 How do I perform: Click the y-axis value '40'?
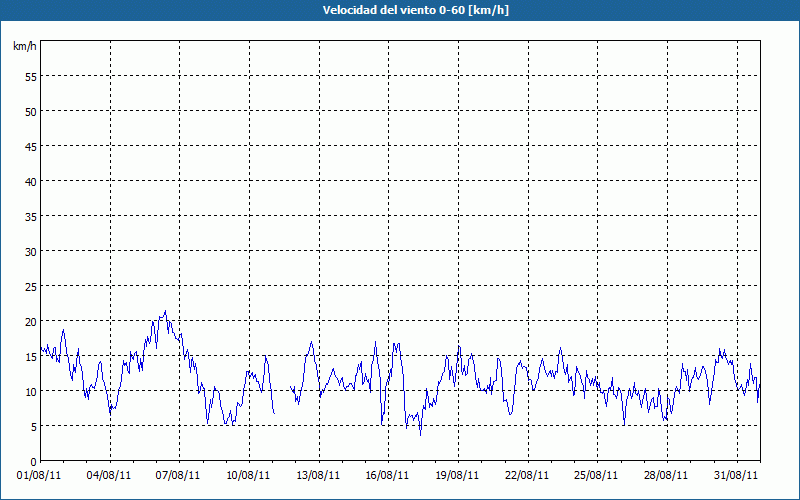click(31, 182)
